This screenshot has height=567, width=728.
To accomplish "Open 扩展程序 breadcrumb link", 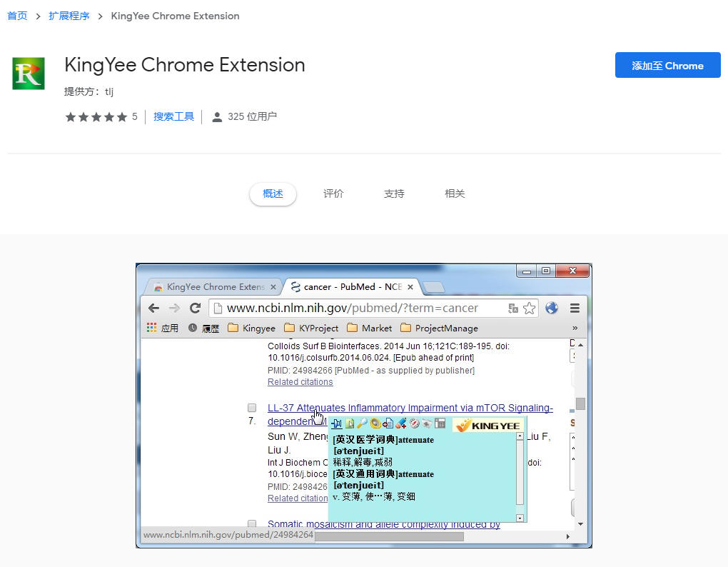I will click(69, 16).
